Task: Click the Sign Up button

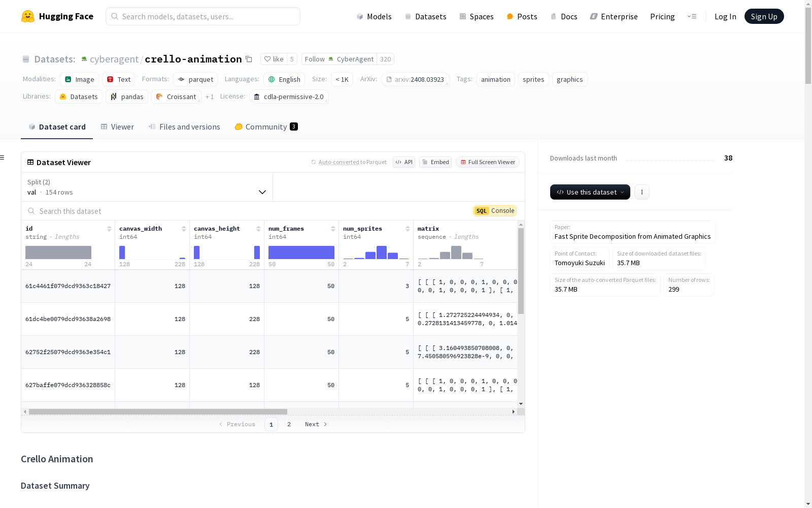Action: [764, 16]
